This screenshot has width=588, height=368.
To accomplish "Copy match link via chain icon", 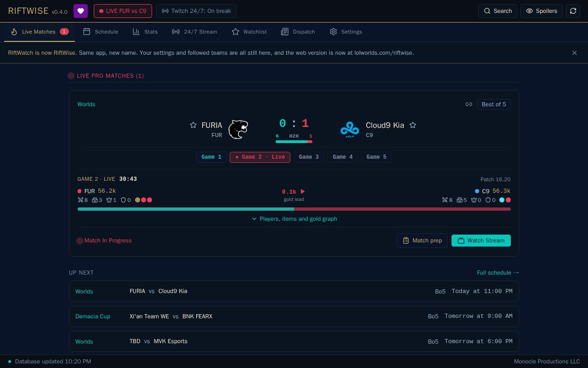I will (469, 104).
